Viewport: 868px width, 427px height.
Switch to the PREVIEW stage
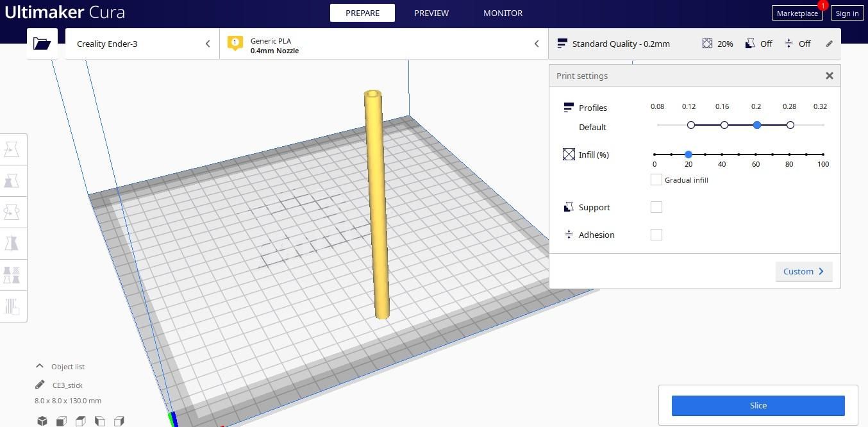(431, 13)
